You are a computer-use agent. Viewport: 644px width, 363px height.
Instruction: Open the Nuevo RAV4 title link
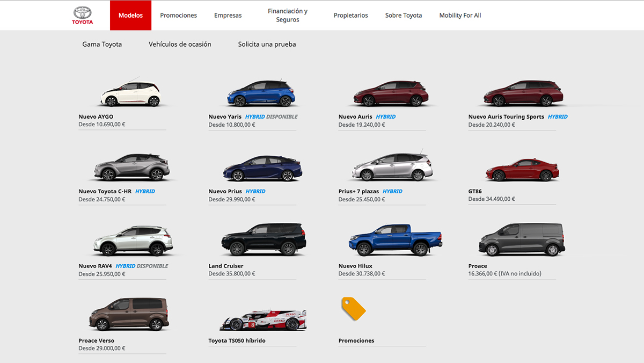point(96,266)
